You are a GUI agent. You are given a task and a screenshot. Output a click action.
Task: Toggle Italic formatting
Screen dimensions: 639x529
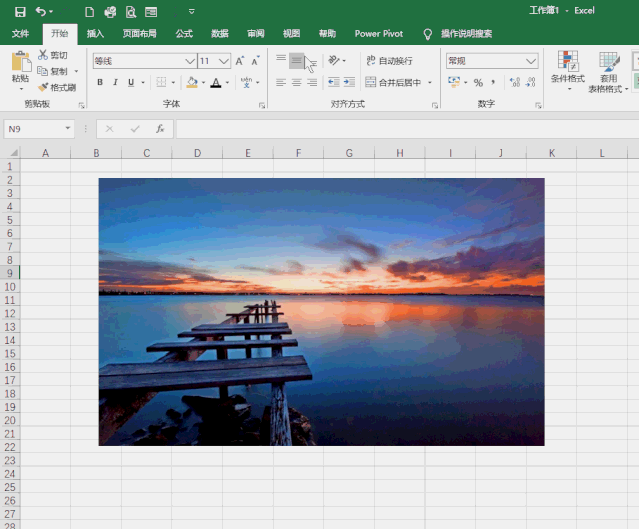116,82
